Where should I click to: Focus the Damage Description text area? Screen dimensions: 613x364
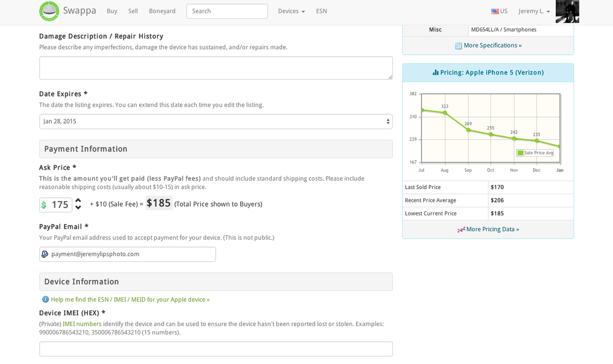(x=216, y=68)
